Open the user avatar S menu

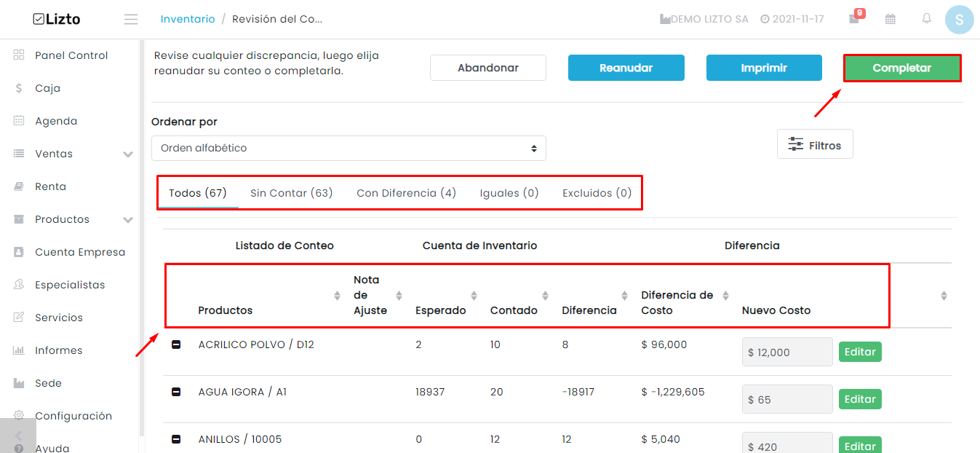[x=959, y=20]
